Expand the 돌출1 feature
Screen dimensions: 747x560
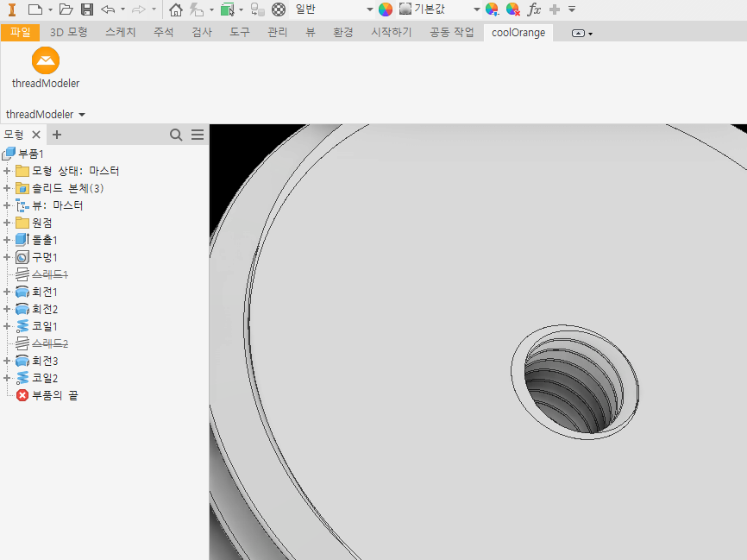point(7,240)
